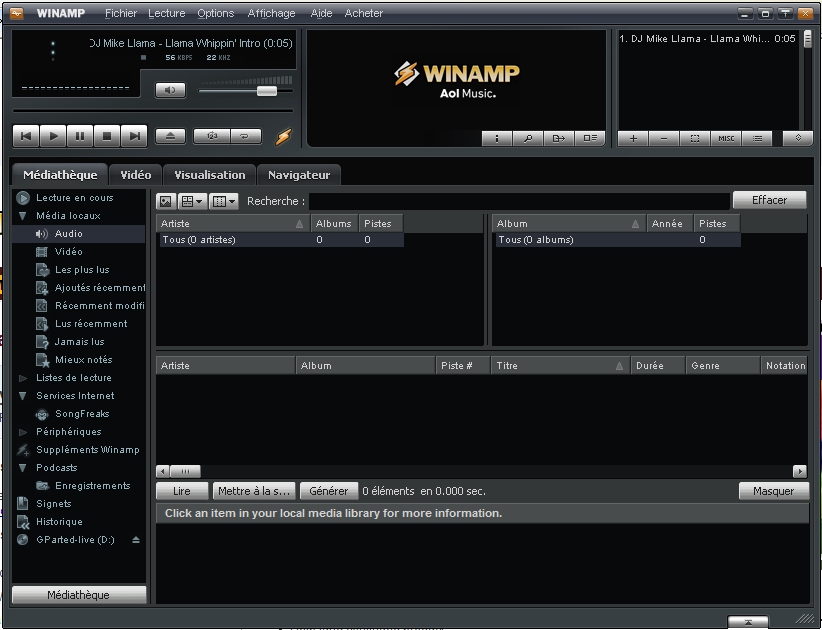
Task: Click the Stop playback button
Action: pos(107,136)
